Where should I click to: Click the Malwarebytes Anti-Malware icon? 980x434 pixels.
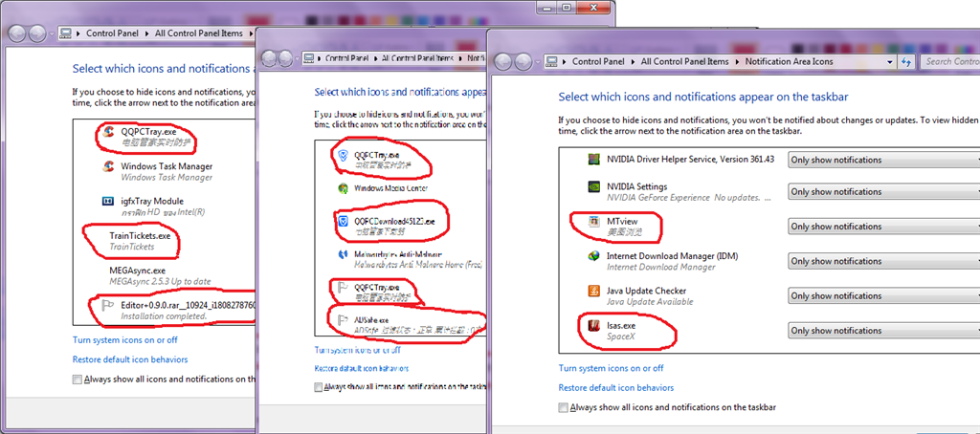343,255
